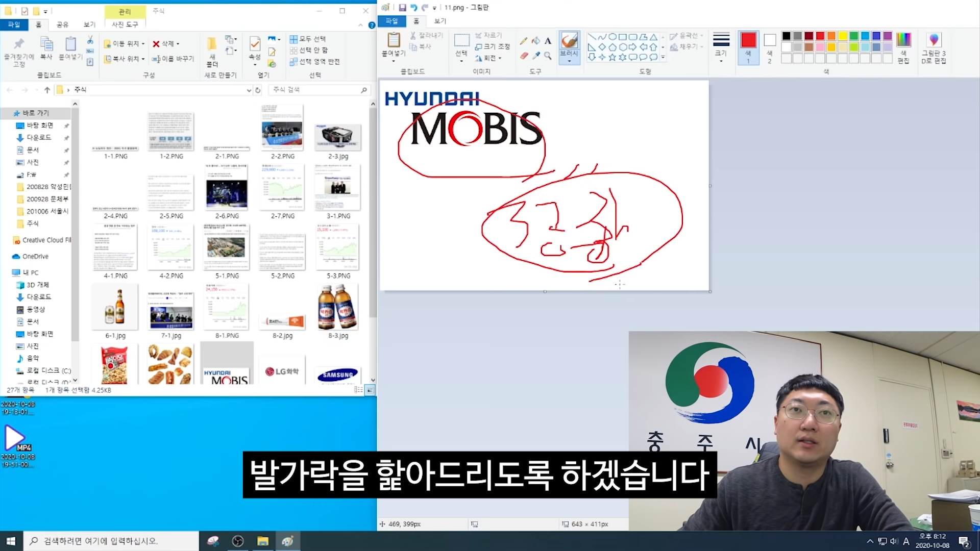Click the 브러시 brush tool button
Screen dimensions: 980x551
coord(569,47)
